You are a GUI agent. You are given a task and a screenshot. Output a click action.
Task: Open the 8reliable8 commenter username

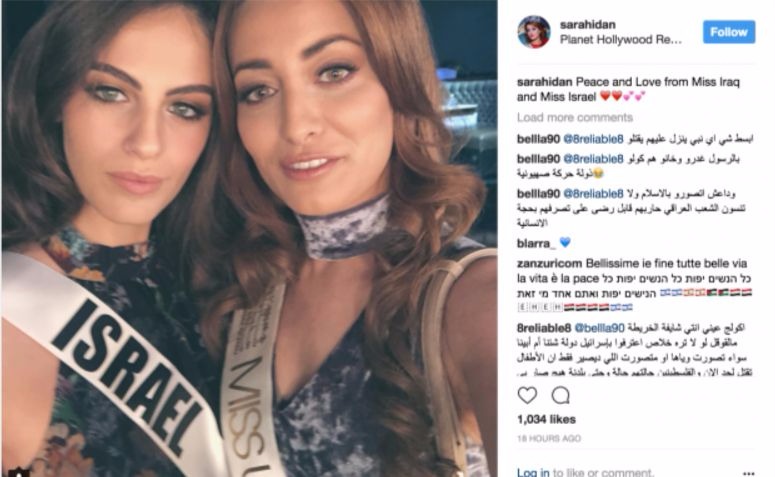pos(544,328)
